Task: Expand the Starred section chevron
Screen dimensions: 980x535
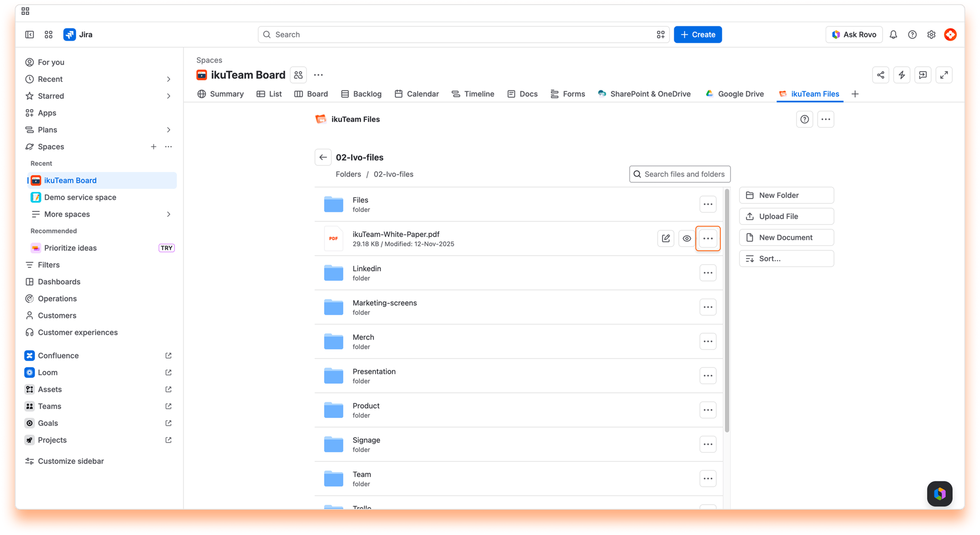Action: [x=168, y=96]
